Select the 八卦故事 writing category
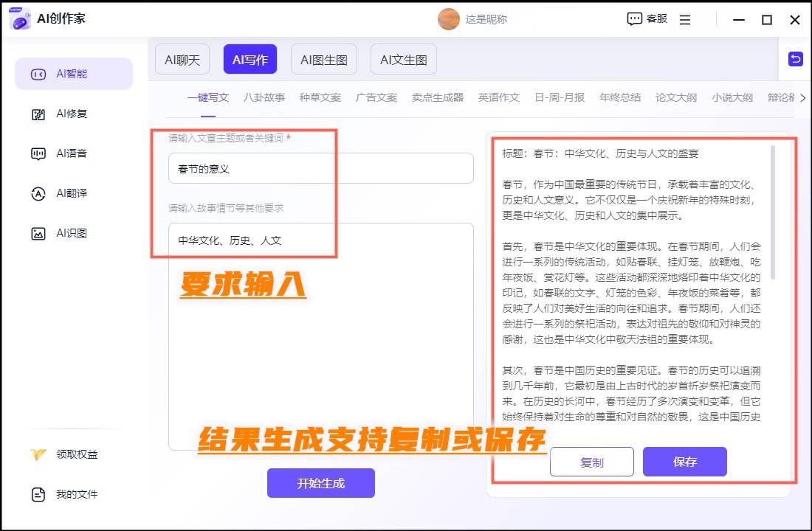The image size is (812, 531). tap(264, 97)
